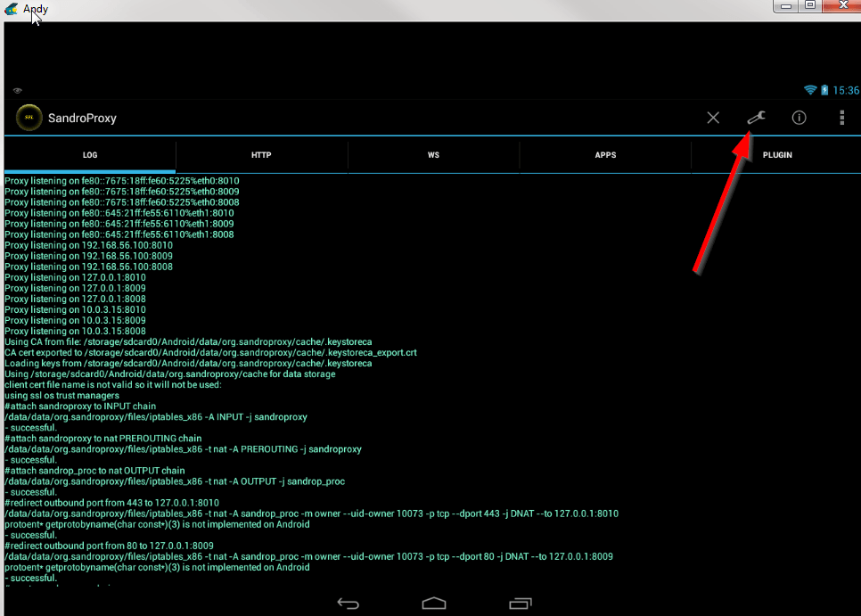Open the info circle icon
Viewport: 861px width, 616px height.
coord(799,118)
